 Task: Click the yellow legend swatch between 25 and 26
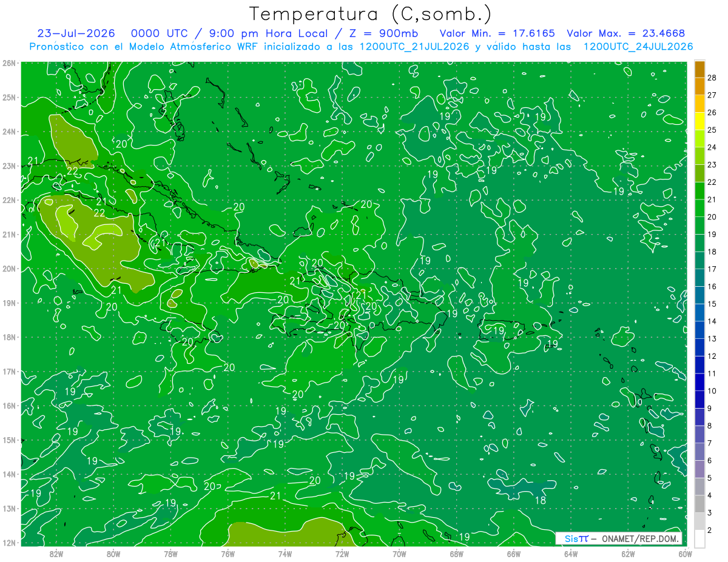(x=699, y=121)
